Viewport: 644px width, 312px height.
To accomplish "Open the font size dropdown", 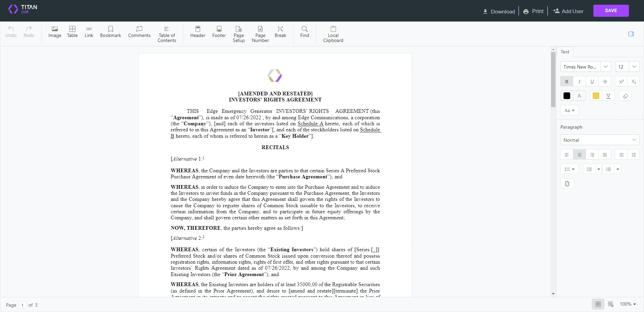I will tap(634, 66).
